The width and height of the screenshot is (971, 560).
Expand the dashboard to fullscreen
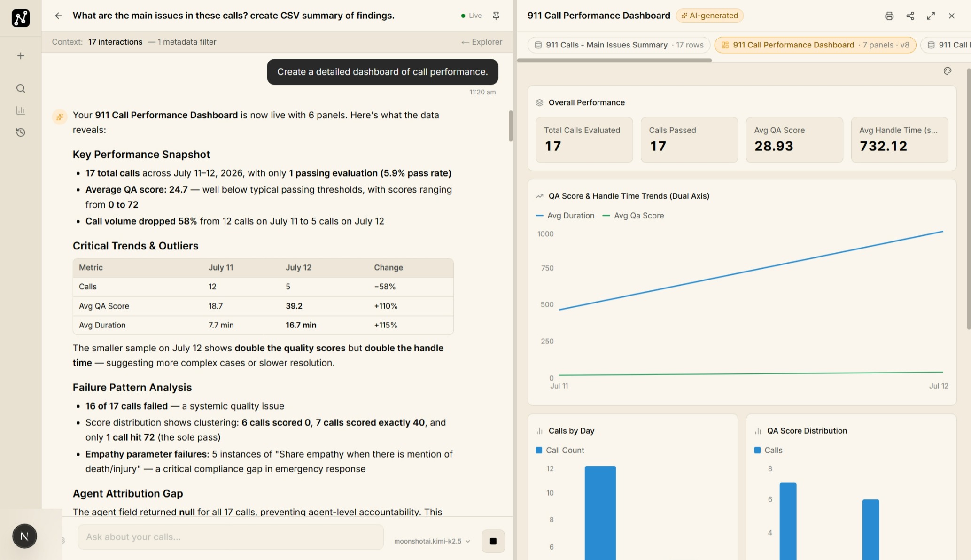click(x=931, y=16)
